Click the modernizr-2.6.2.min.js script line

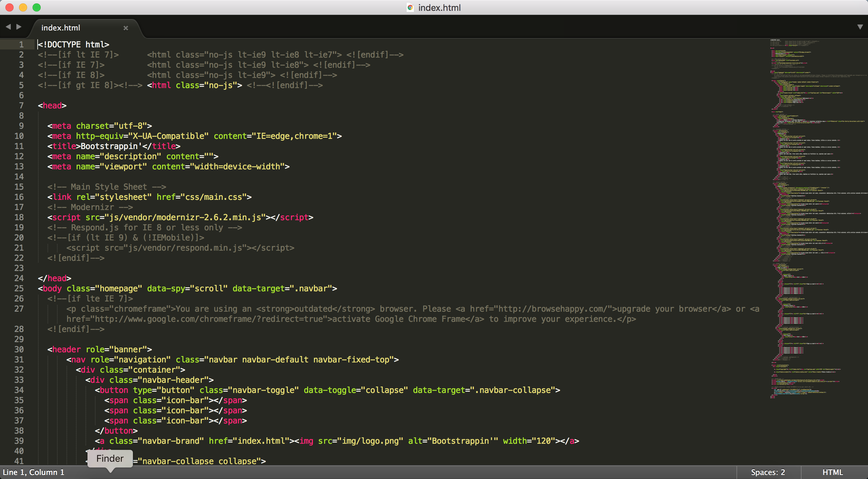(x=180, y=217)
